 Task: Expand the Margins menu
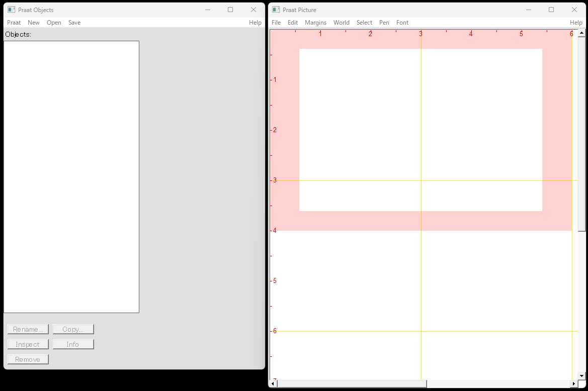[x=315, y=23]
